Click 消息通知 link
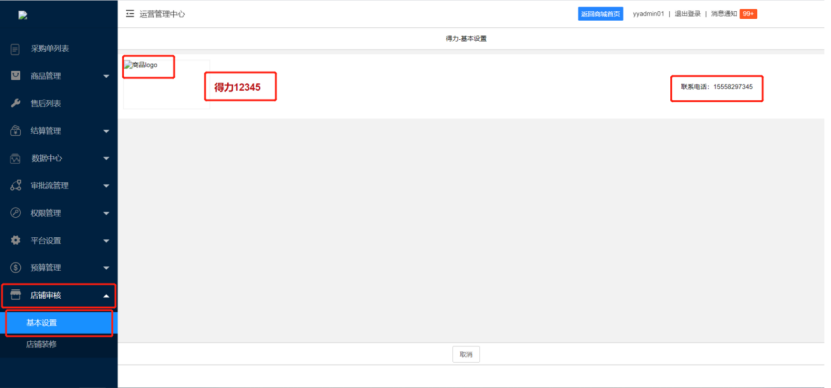Viewport: 831px width, 388px height. [x=724, y=14]
